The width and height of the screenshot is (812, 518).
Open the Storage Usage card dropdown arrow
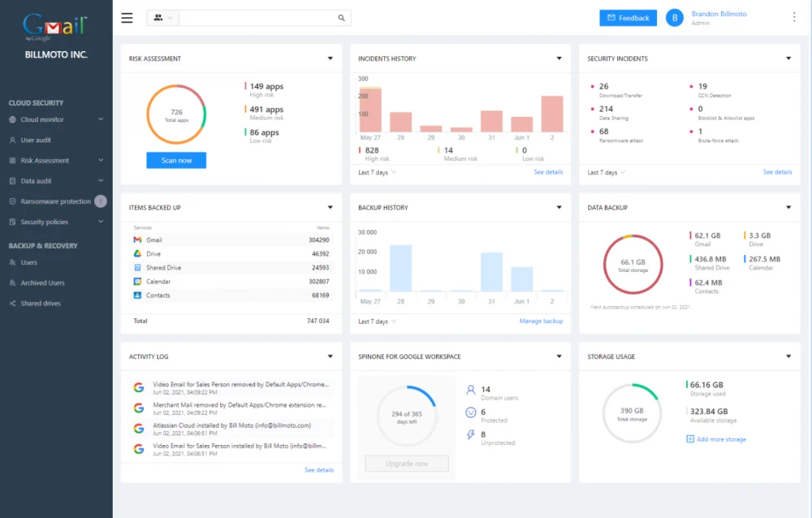[788, 356]
